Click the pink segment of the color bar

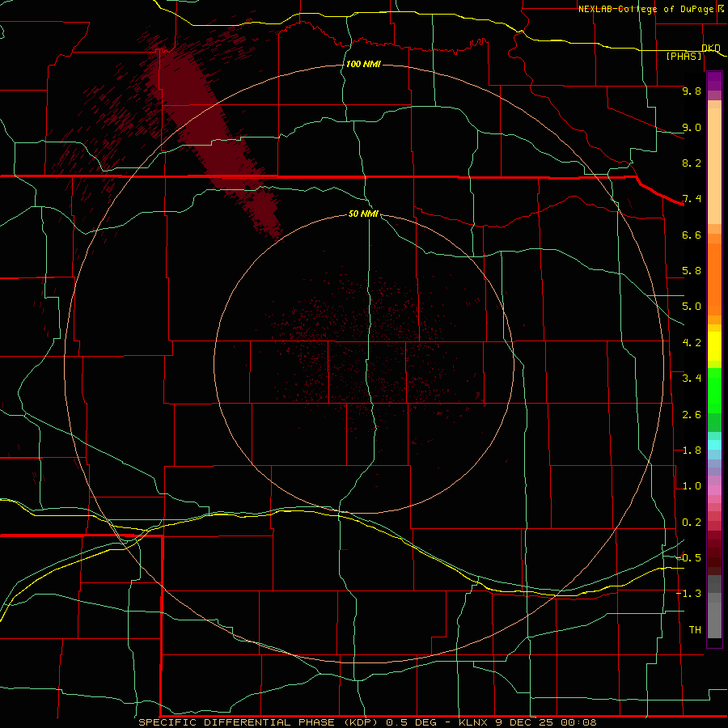(714, 490)
